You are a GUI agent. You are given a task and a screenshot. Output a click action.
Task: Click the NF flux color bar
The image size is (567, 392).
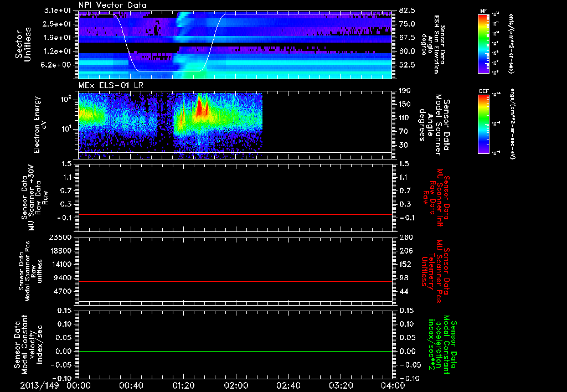483,43
